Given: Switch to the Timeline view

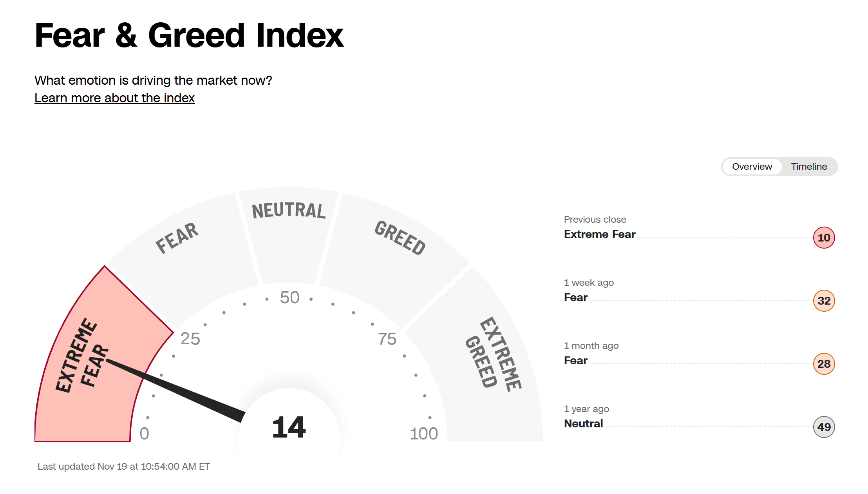Looking at the screenshot, I should [809, 167].
